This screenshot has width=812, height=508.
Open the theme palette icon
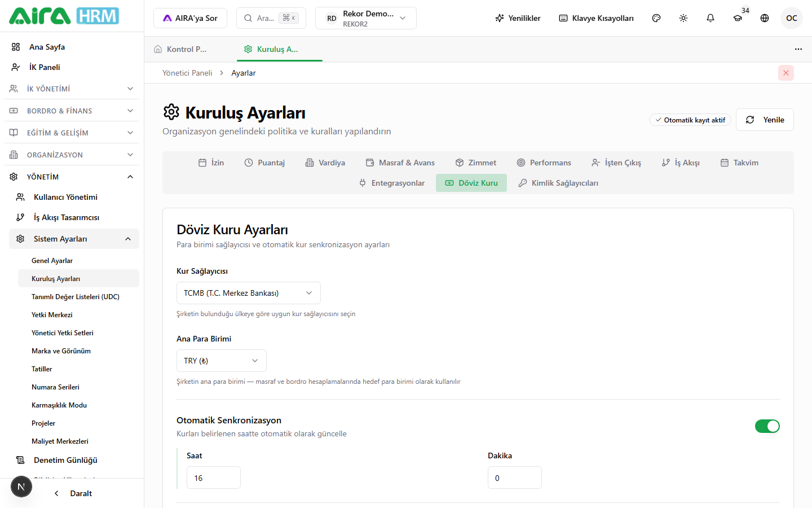pos(656,18)
